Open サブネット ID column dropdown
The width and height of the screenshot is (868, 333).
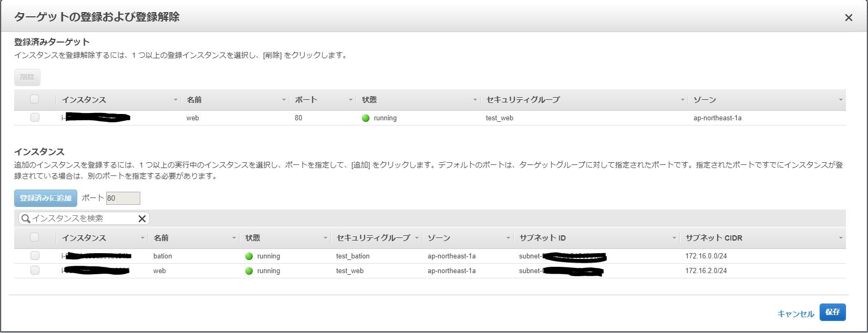pyautogui.click(x=674, y=238)
